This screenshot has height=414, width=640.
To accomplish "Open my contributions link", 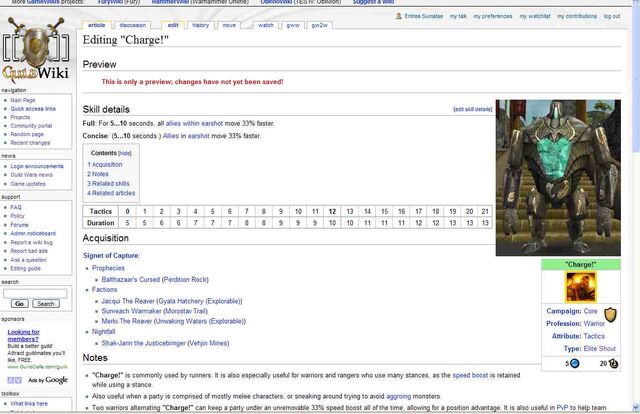I will (x=577, y=16).
